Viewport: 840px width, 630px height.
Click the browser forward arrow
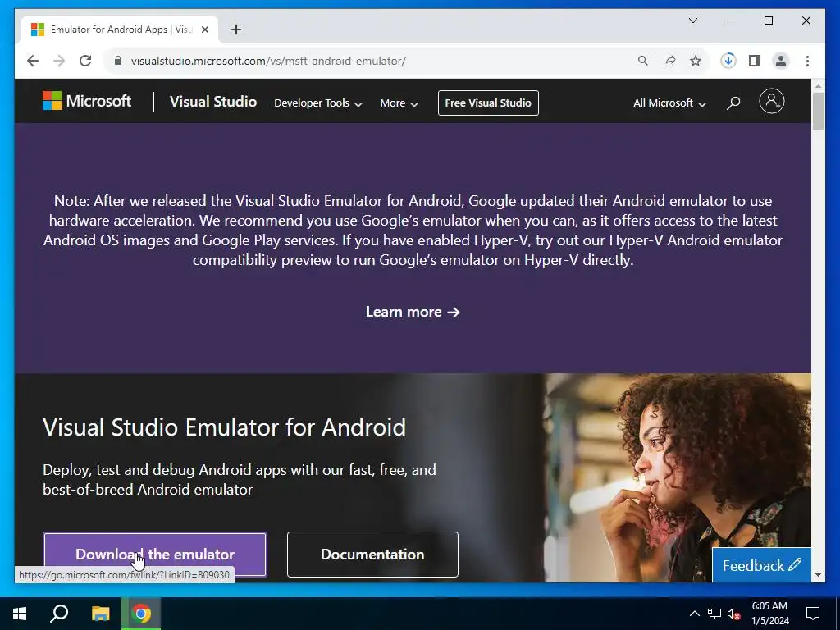point(59,61)
